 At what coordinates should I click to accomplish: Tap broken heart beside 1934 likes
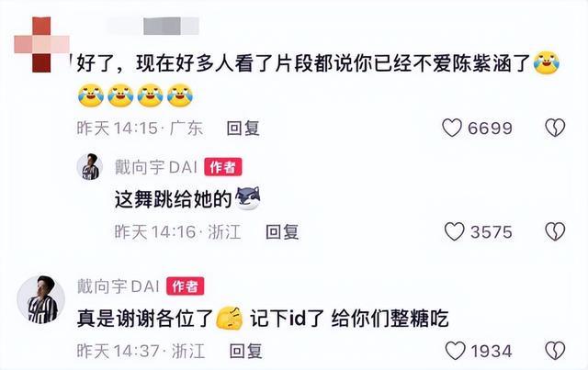point(555,351)
